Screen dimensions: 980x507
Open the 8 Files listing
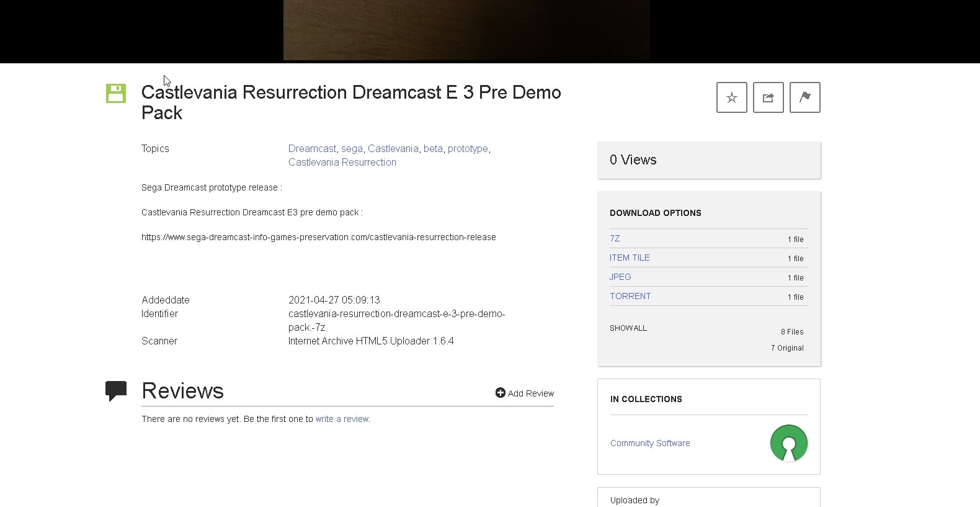[792, 332]
